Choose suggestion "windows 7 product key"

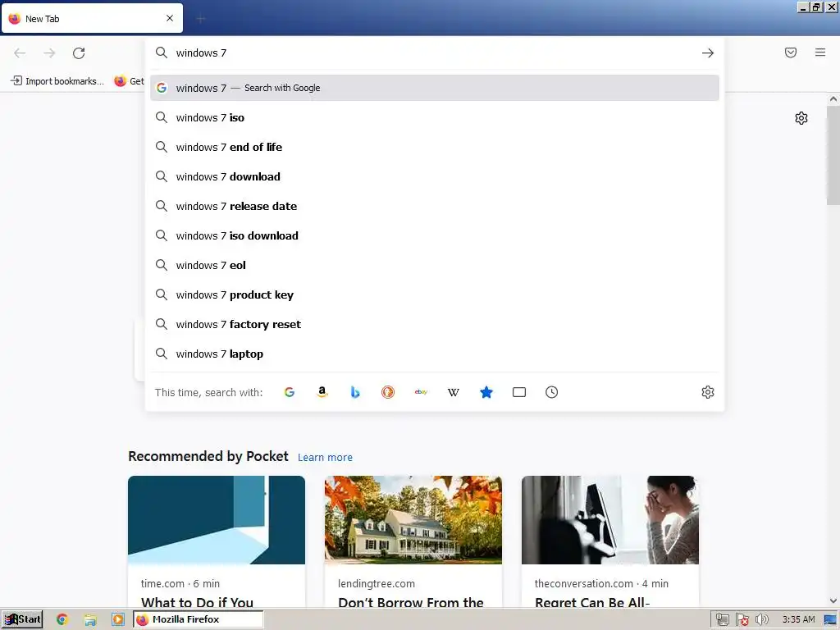tap(435, 294)
